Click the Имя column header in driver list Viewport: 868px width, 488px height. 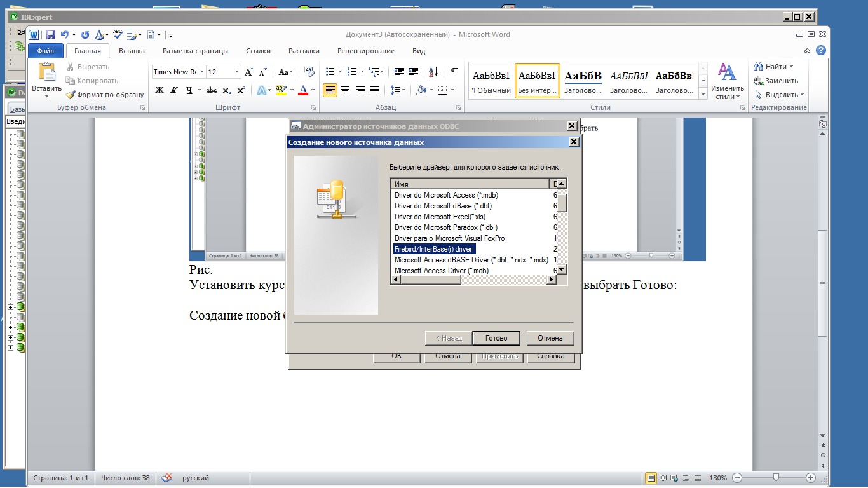click(470, 184)
